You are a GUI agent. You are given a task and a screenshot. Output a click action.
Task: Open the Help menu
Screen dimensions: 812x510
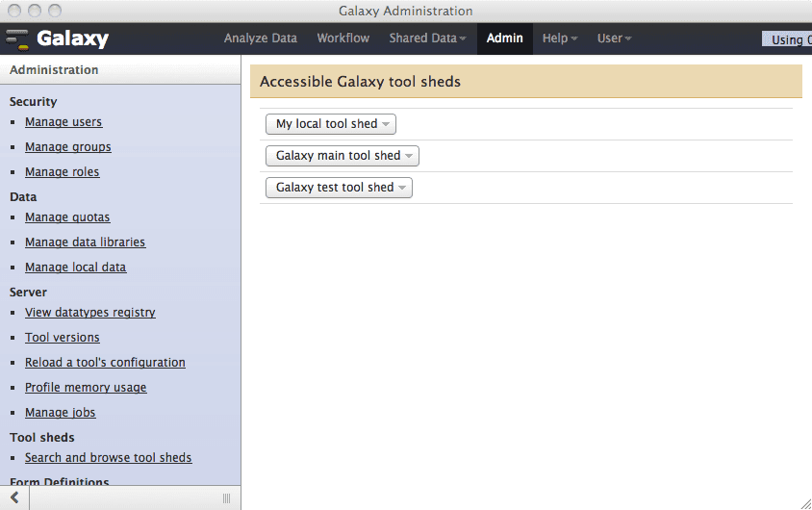tap(560, 38)
